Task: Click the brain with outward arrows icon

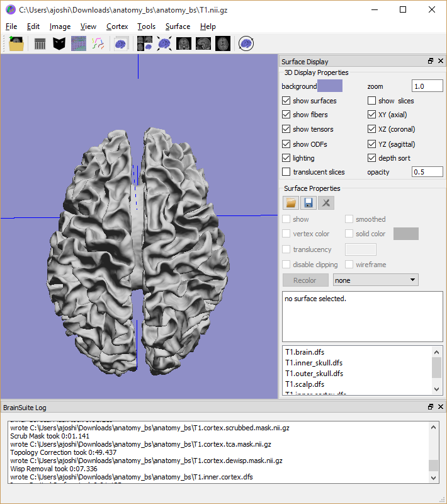Action: coord(164,43)
